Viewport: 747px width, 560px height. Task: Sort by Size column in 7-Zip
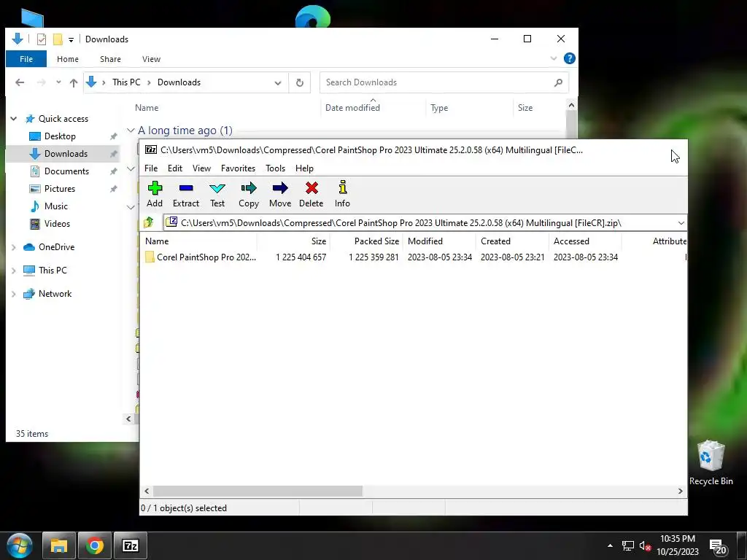[x=293, y=241]
